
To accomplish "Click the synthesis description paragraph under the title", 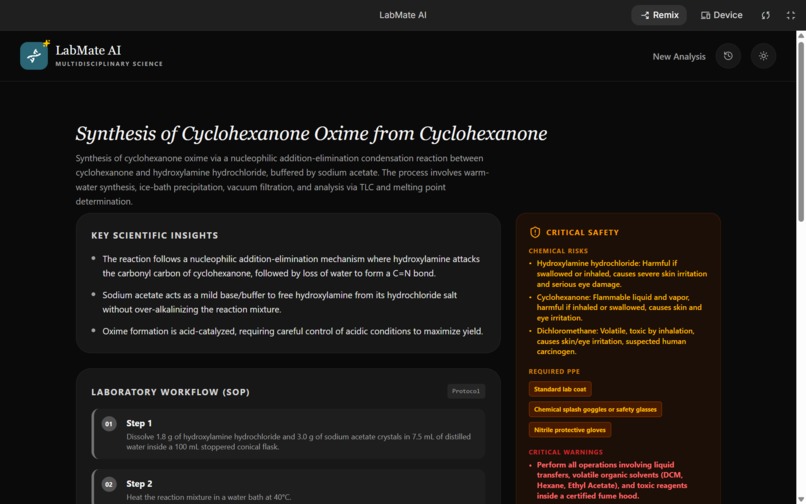I will click(x=282, y=179).
